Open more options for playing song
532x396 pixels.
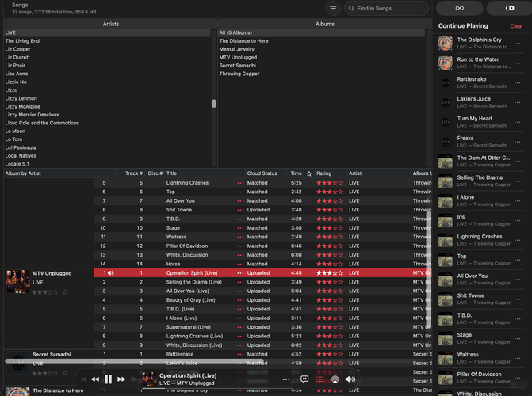point(286,379)
